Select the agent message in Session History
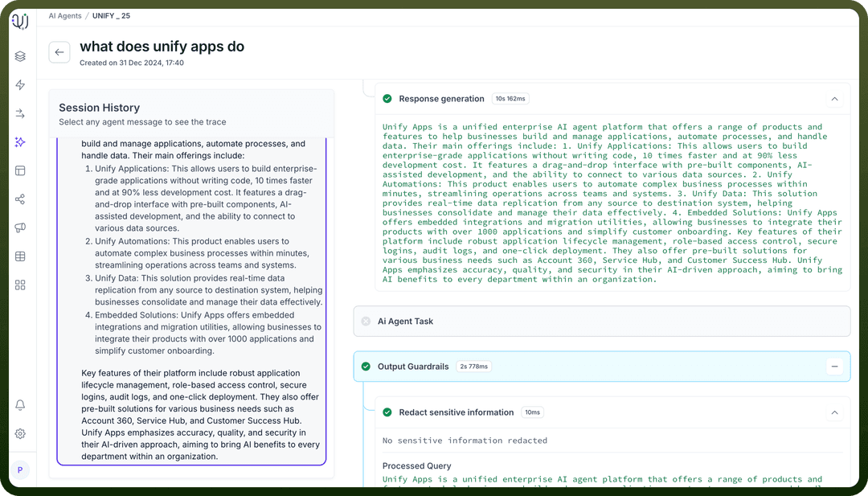This screenshot has height=496, width=868. [191, 301]
